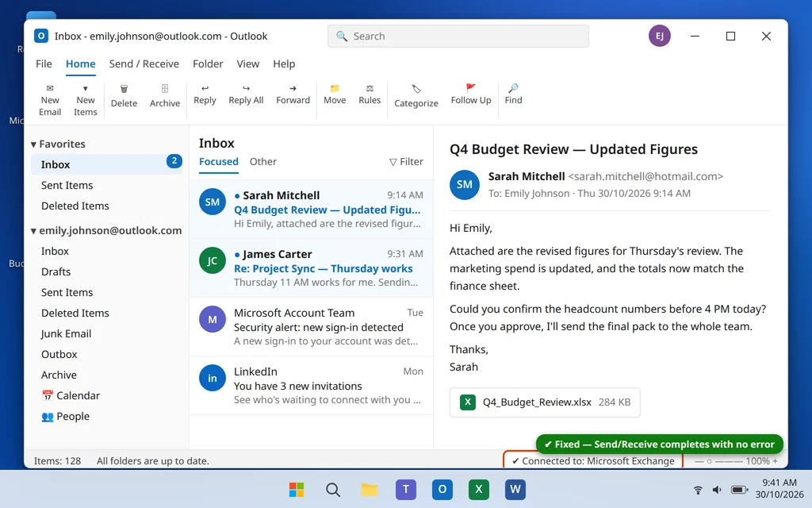Zoom out using the minus sign
Screen dimensions: 812x508
[x=699, y=461]
